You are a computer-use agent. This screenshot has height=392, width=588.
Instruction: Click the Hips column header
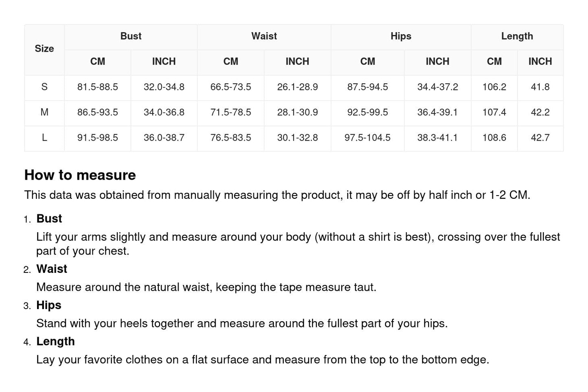pyautogui.click(x=401, y=36)
